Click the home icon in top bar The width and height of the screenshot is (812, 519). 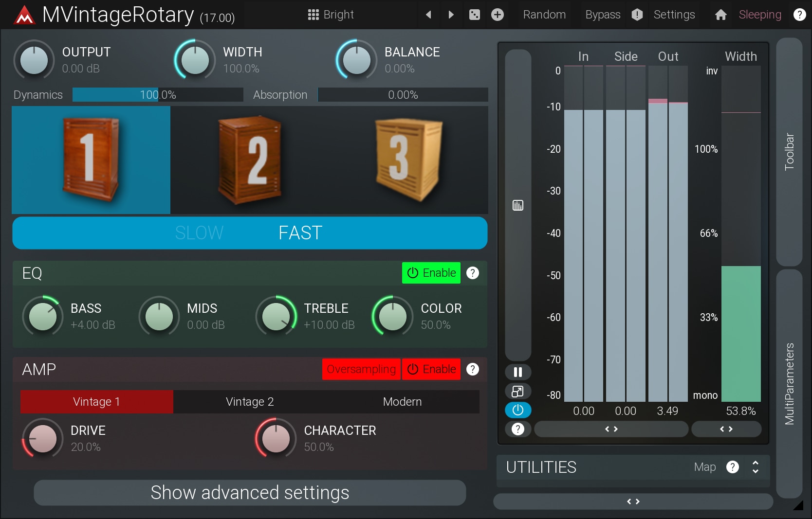point(720,15)
